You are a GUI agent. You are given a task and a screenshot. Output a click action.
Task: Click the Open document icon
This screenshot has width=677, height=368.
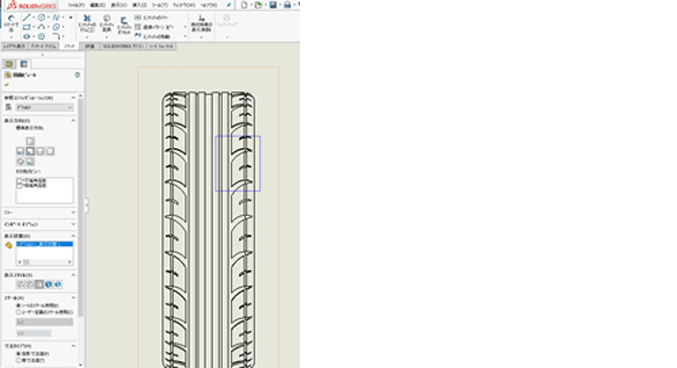[x=258, y=5]
